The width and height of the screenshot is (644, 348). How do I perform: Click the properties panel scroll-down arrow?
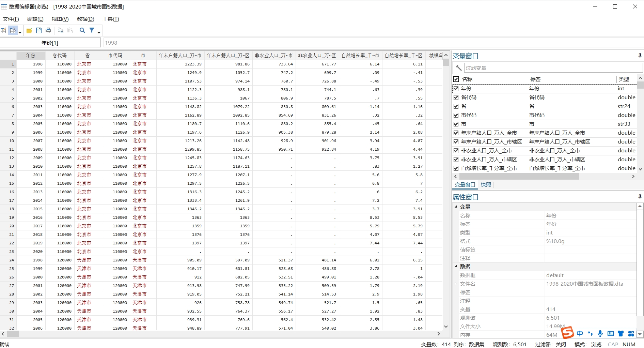click(x=640, y=334)
